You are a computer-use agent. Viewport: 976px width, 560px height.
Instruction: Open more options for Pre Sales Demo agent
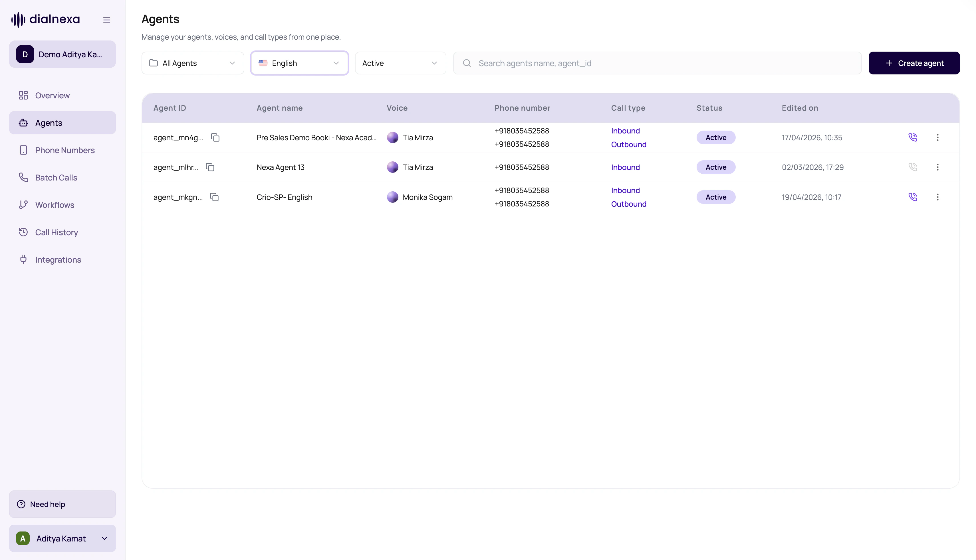pyautogui.click(x=937, y=137)
